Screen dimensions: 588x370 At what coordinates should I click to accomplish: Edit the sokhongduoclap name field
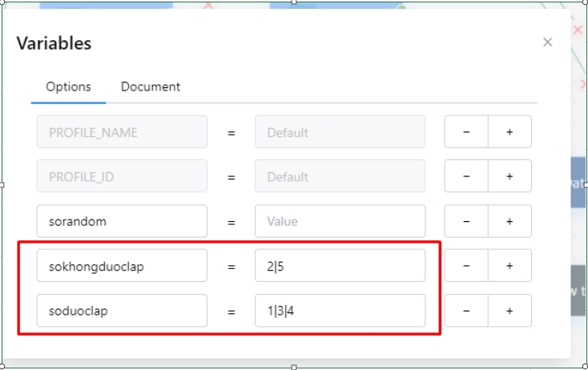click(x=122, y=266)
